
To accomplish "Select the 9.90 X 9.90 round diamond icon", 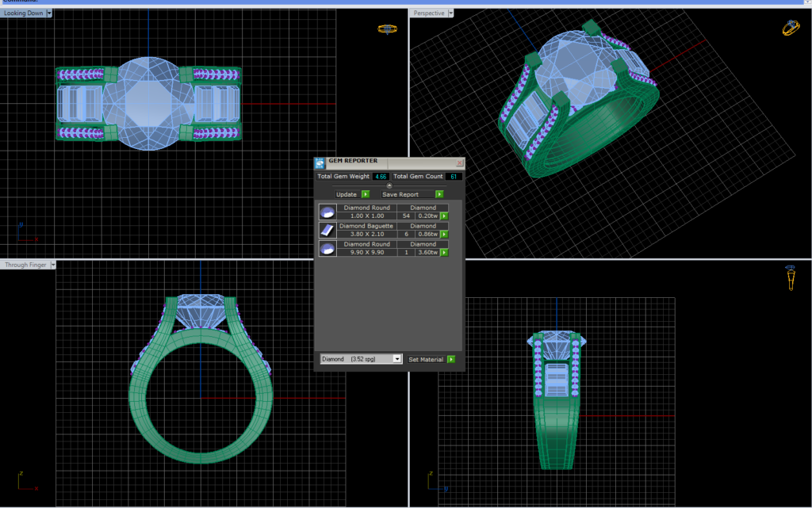I will coord(327,248).
